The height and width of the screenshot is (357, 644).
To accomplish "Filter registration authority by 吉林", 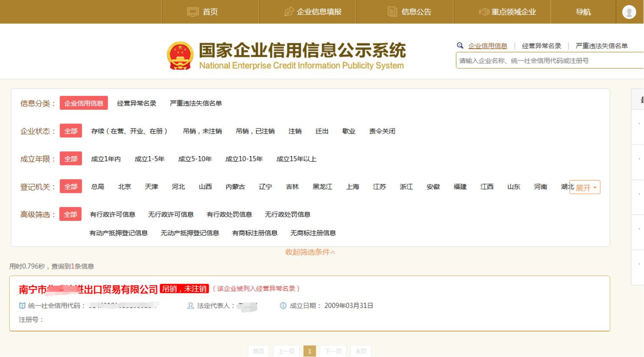I will tap(292, 187).
